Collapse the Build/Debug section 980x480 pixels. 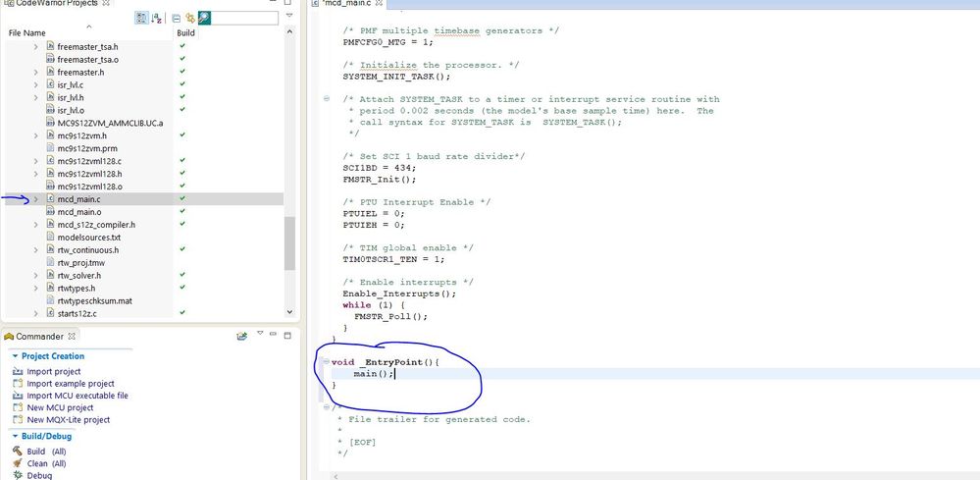coord(15,436)
